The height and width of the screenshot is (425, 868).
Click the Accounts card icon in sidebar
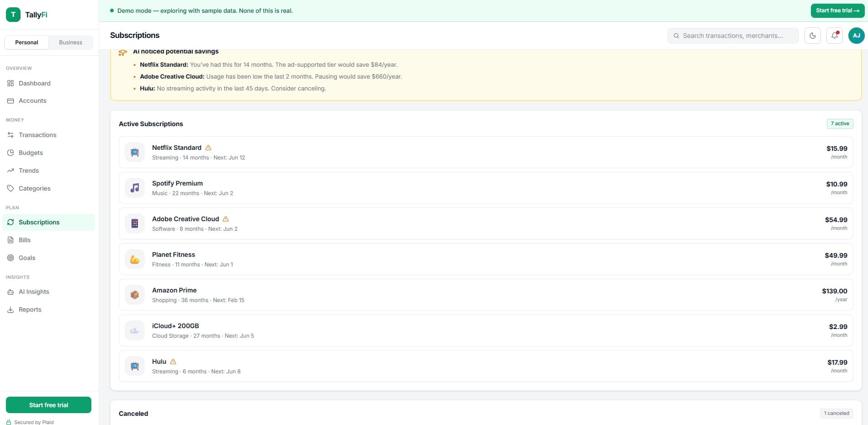click(x=11, y=101)
